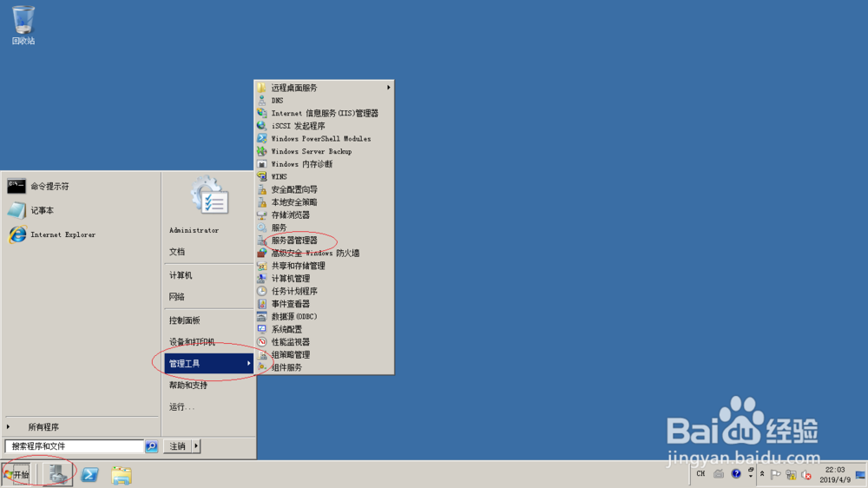Open Windows Explorer folder icon on taskbar
The image size is (868, 488).
click(122, 475)
